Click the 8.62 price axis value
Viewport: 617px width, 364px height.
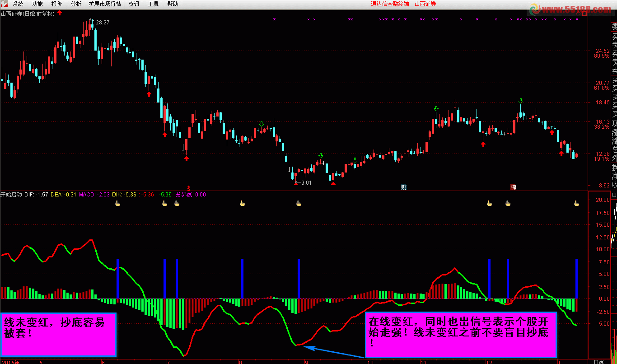click(x=604, y=186)
